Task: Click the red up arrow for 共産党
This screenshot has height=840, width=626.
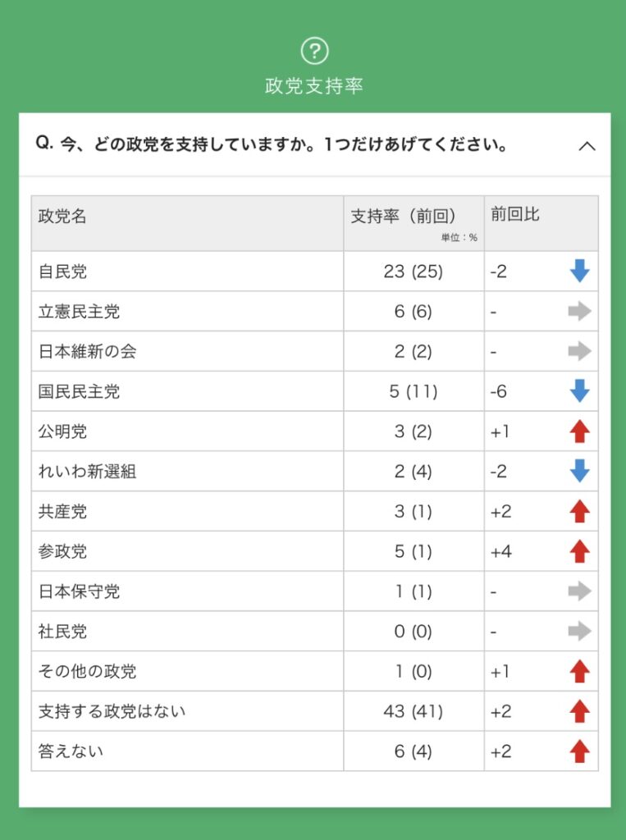Action: coord(580,511)
